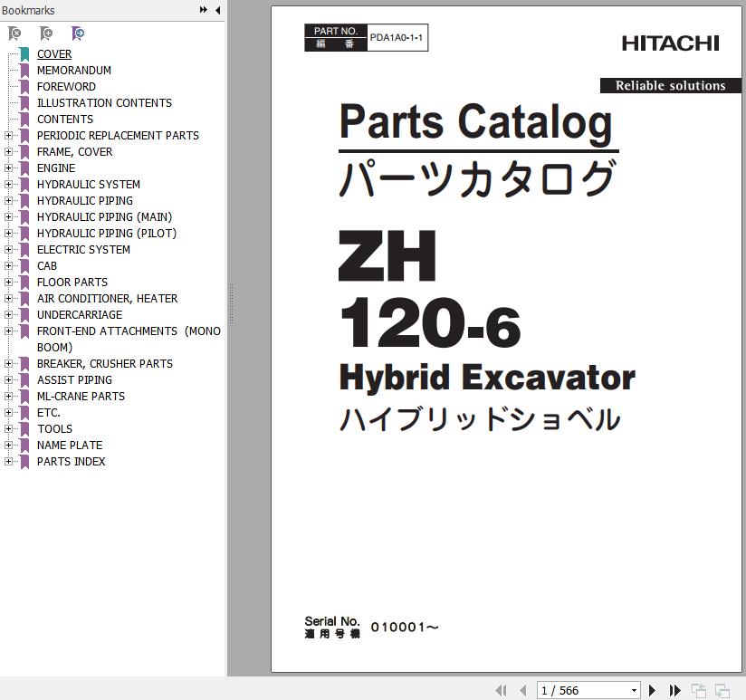
Task: Select the ASSIST PIPING bookmark
Action: (75, 379)
